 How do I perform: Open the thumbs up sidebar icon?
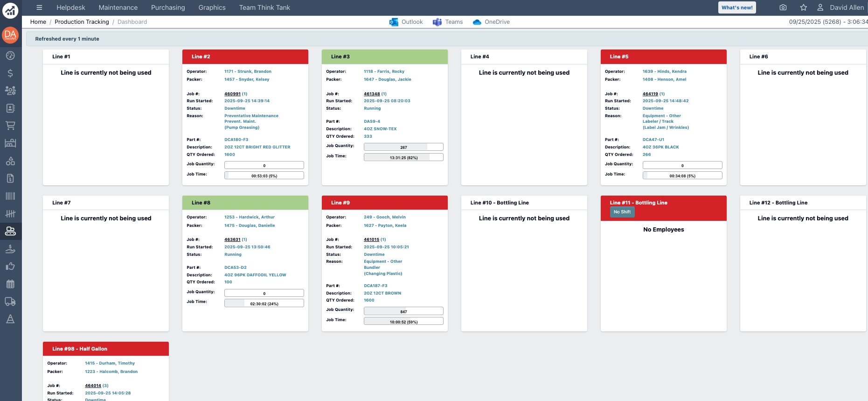10,267
